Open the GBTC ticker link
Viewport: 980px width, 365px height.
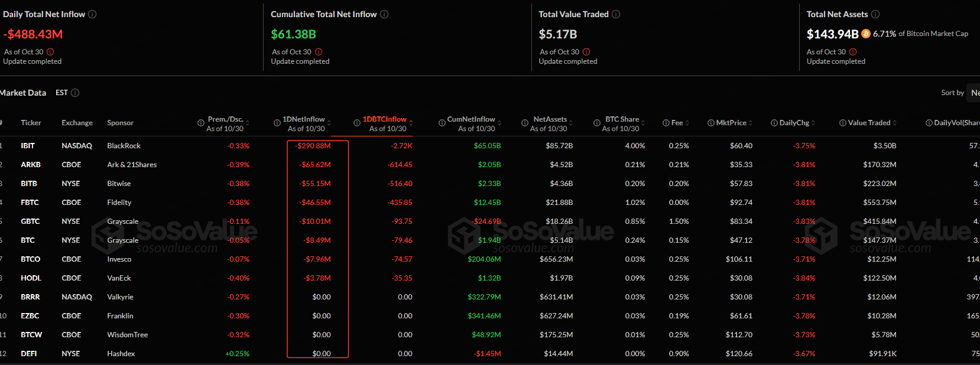click(x=30, y=221)
